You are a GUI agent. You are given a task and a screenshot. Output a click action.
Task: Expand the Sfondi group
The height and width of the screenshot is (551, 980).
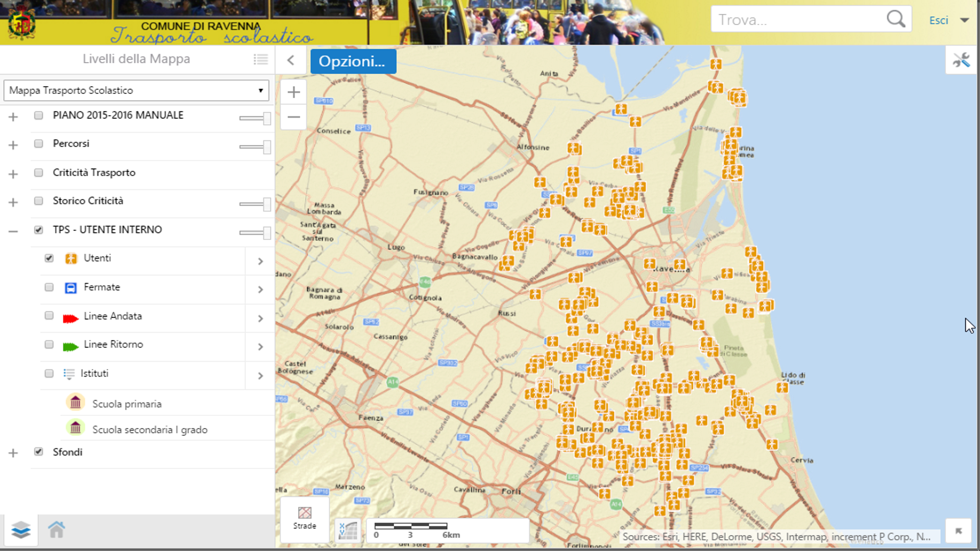coord(13,453)
